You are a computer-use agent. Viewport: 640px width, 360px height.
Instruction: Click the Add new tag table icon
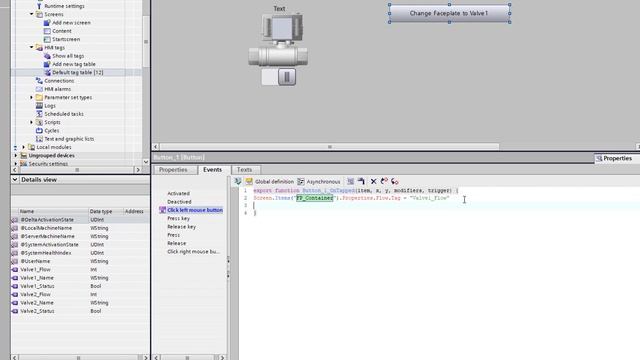click(47, 64)
